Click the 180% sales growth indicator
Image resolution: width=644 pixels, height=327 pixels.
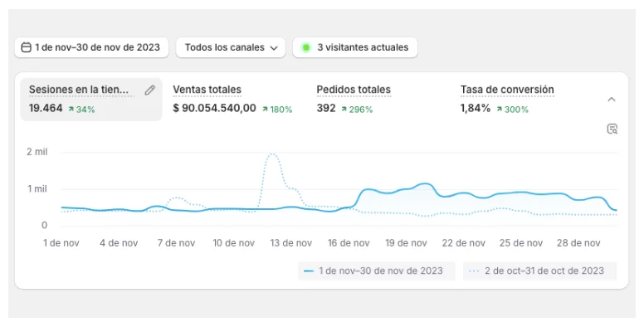[277, 110]
